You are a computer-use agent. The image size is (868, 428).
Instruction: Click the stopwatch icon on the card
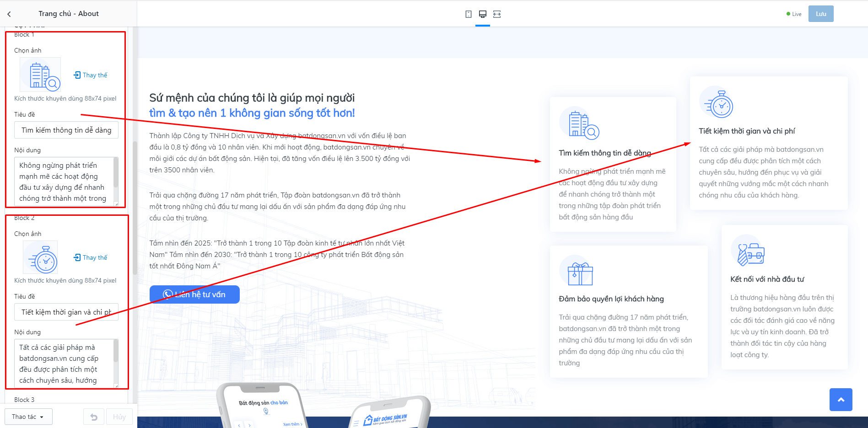(717, 102)
